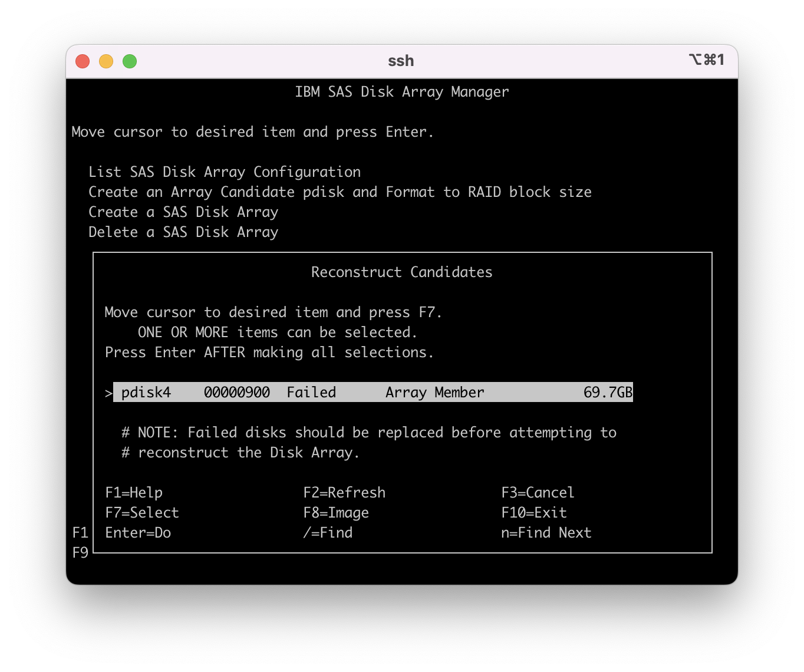Choose Create an Array Candidate pdisk option
The height and width of the screenshot is (672, 804).
point(340,192)
